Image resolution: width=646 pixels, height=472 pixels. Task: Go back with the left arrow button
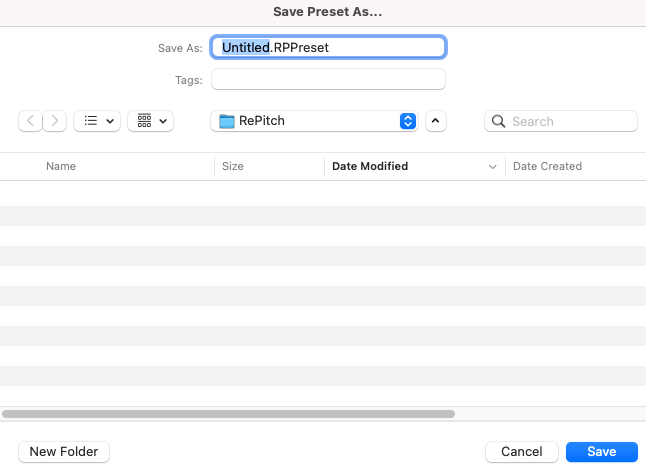31,121
